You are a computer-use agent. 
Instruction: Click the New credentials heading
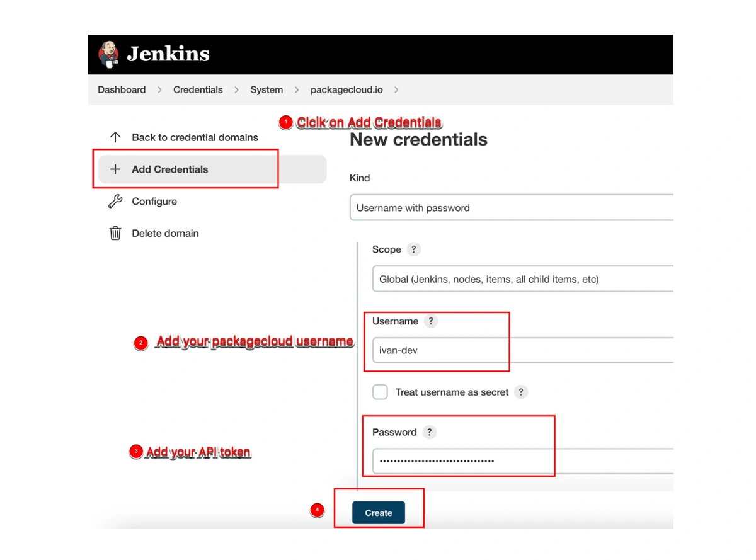click(x=418, y=140)
